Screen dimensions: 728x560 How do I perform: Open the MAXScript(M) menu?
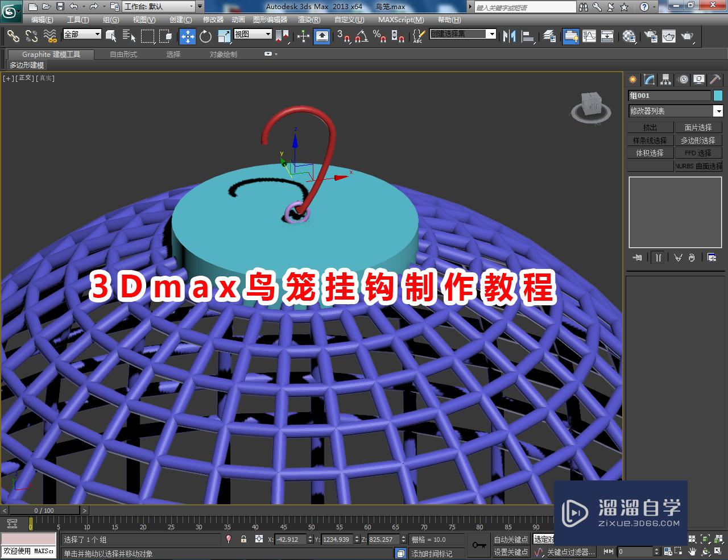pyautogui.click(x=401, y=19)
